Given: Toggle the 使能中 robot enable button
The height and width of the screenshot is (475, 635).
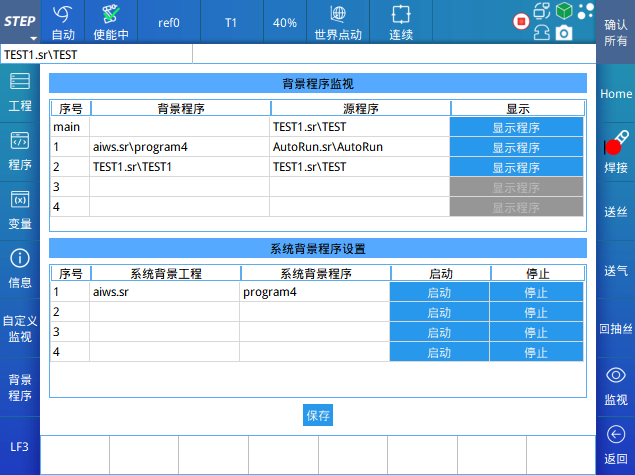Looking at the screenshot, I should [110, 21].
